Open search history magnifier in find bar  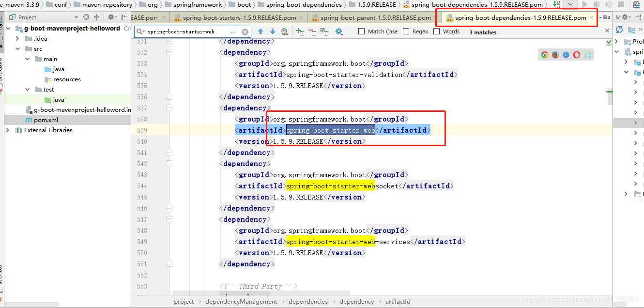pos(140,32)
